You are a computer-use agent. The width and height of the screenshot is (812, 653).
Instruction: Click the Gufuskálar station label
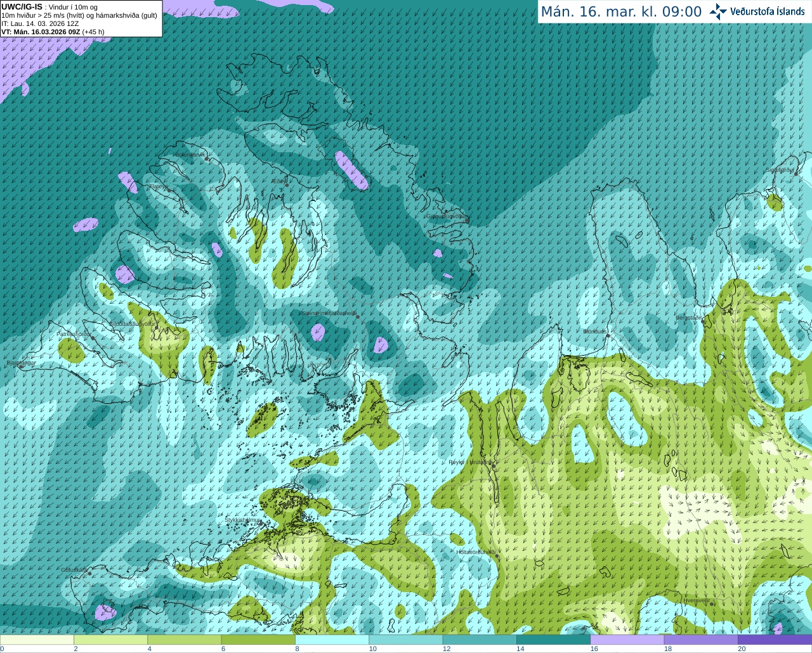tap(74, 570)
